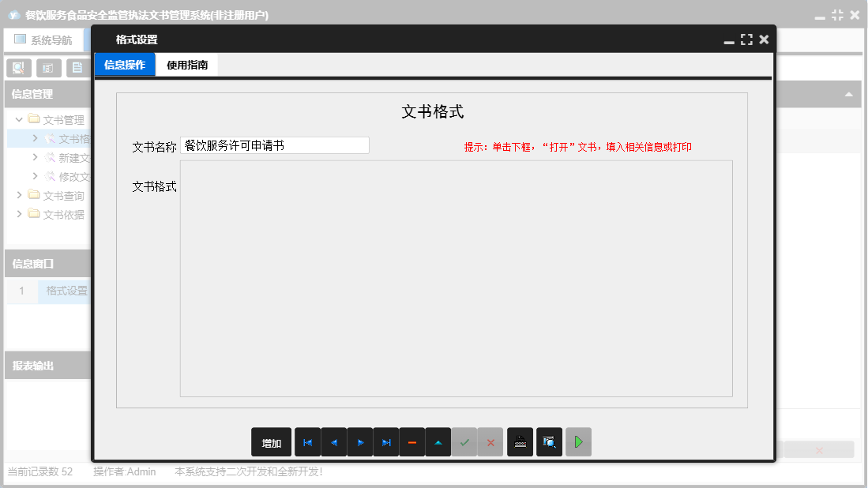This screenshot has height=488, width=868.
Task: Click the 文书查询 folder icon
Action: [34, 195]
